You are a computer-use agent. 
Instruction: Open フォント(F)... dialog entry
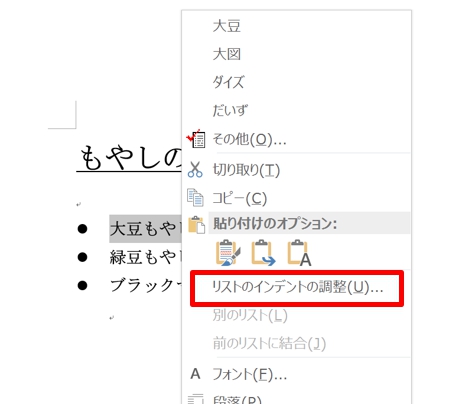pos(250,375)
